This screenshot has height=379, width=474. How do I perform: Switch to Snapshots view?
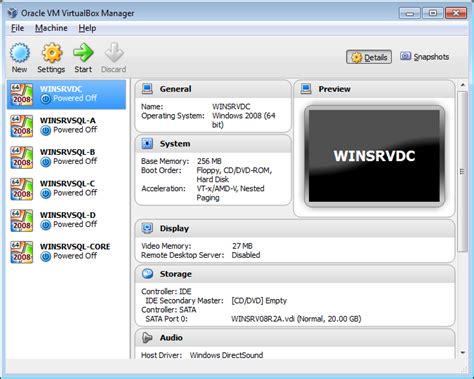coord(424,57)
